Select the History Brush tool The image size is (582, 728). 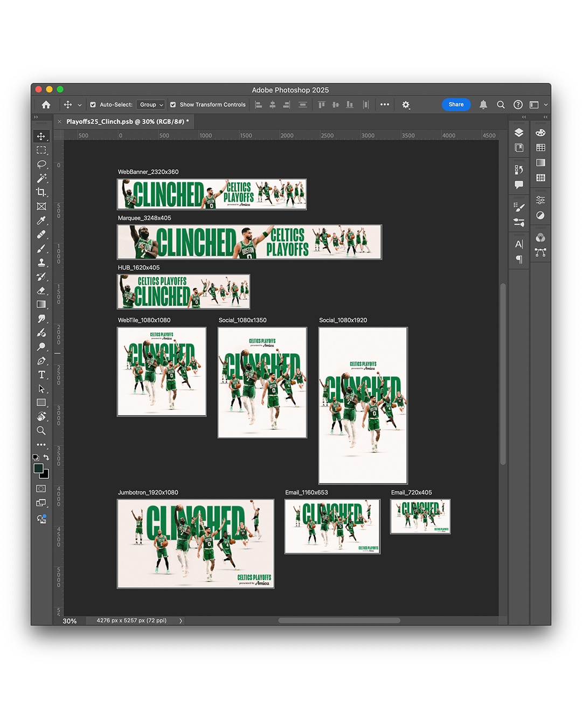pyautogui.click(x=41, y=277)
